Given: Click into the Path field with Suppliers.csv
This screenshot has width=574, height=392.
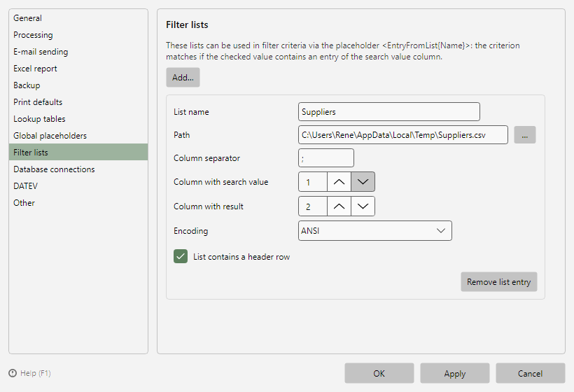Looking at the screenshot, I should click(403, 134).
